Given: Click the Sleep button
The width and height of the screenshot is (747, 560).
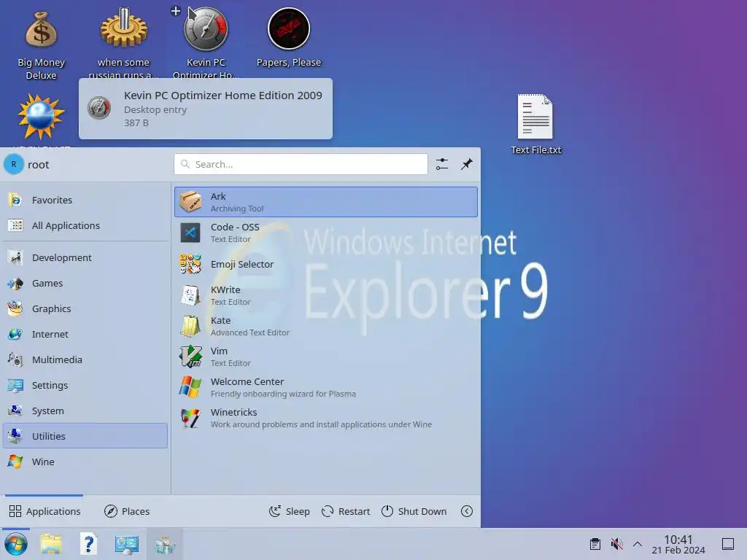Looking at the screenshot, I should 289,511.
